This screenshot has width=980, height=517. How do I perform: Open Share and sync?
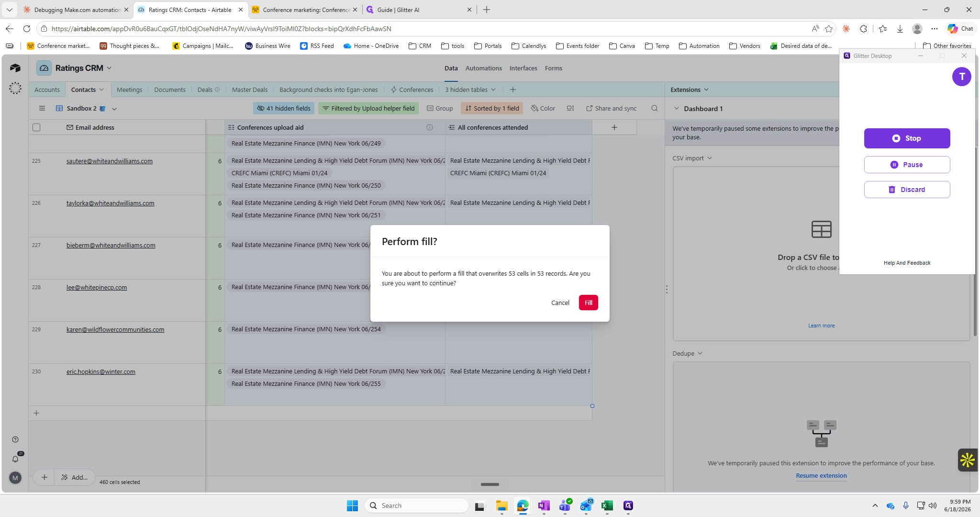(x=612, y=108)
